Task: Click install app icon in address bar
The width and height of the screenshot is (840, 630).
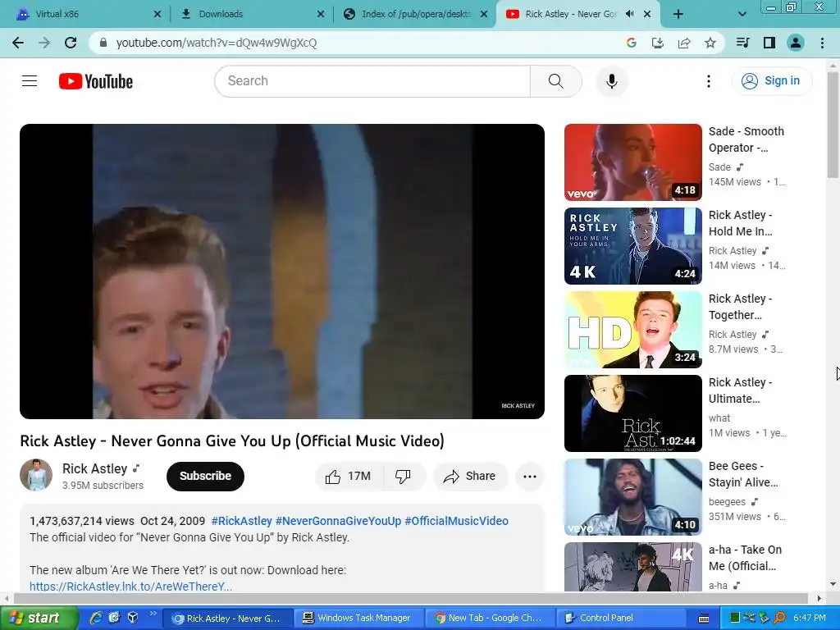Action: [658, 43]
